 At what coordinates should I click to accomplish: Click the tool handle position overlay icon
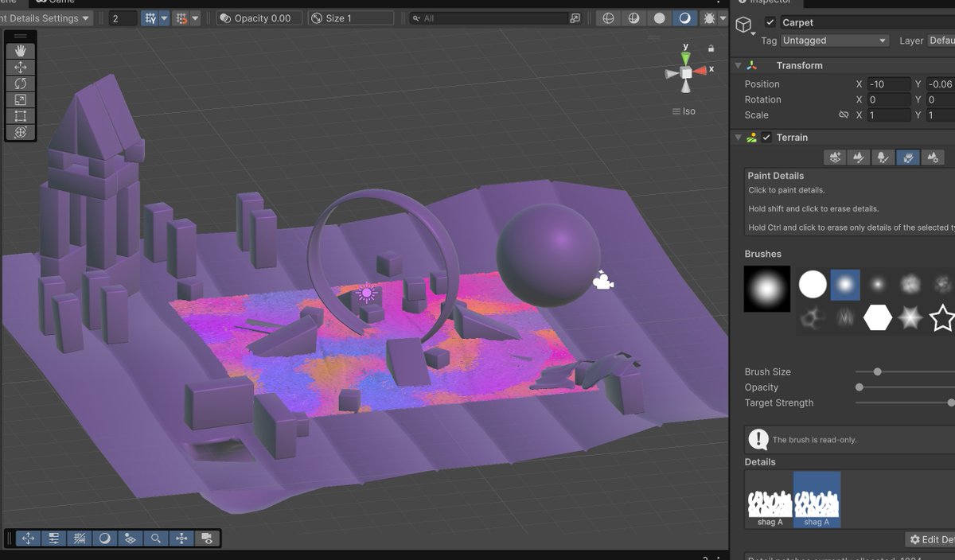[x=28, y=539]
